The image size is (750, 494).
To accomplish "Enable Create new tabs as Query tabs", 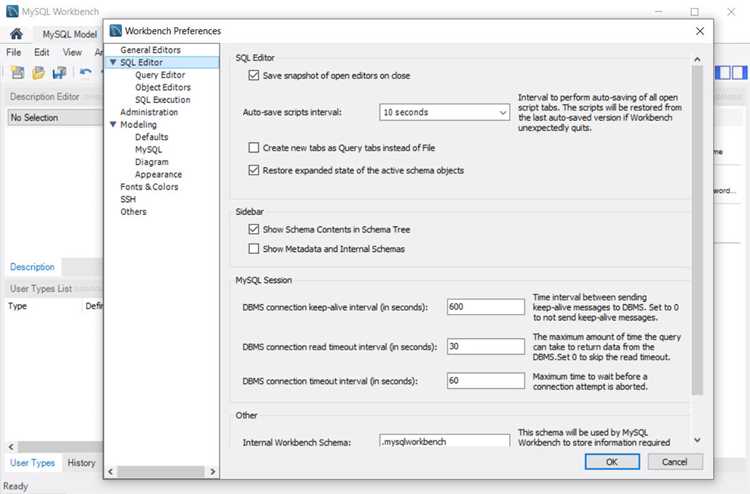I will tap(254, 148).
